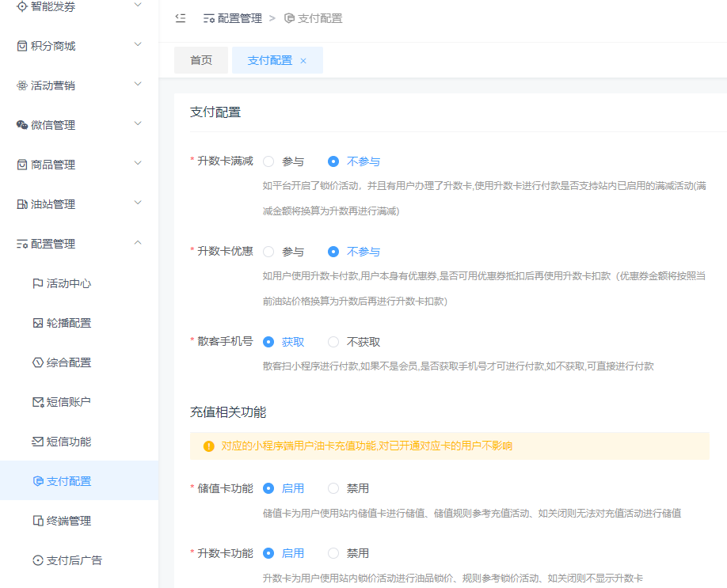
Task: Click the 智能发券 sidebar icon
Action: pyautogui.click(x=22, y=6)
